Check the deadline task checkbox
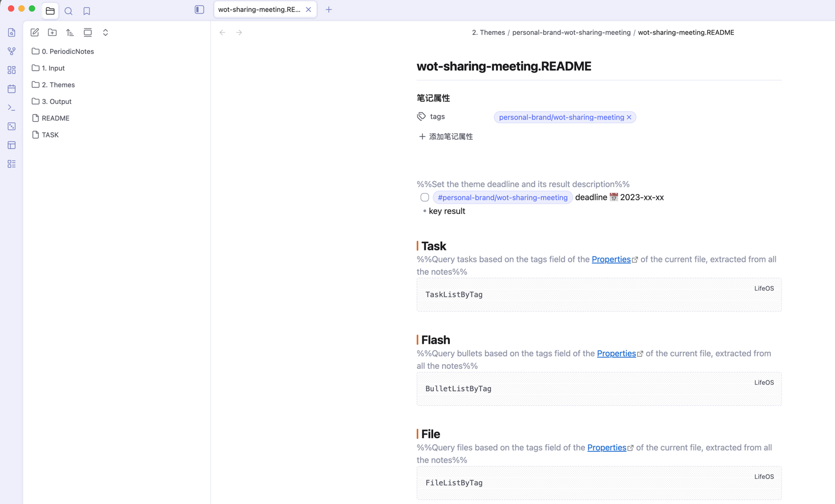835x504 pixels. [x=425, y=197]
